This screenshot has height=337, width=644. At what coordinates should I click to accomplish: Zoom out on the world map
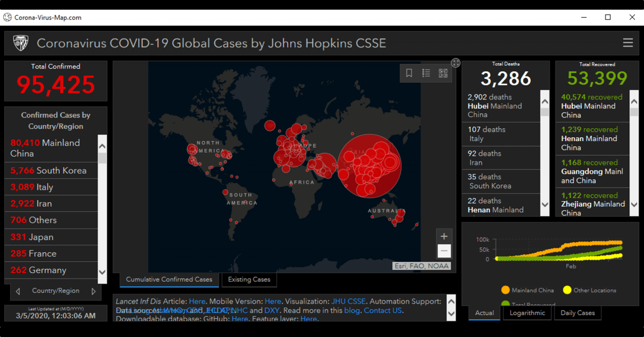[444, 251]
